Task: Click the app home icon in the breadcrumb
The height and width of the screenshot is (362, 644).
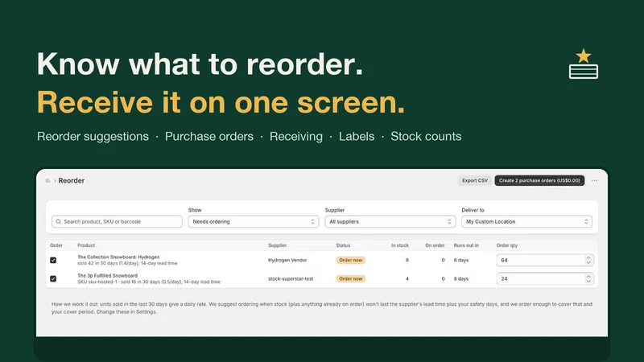Action: pos(47,180)
